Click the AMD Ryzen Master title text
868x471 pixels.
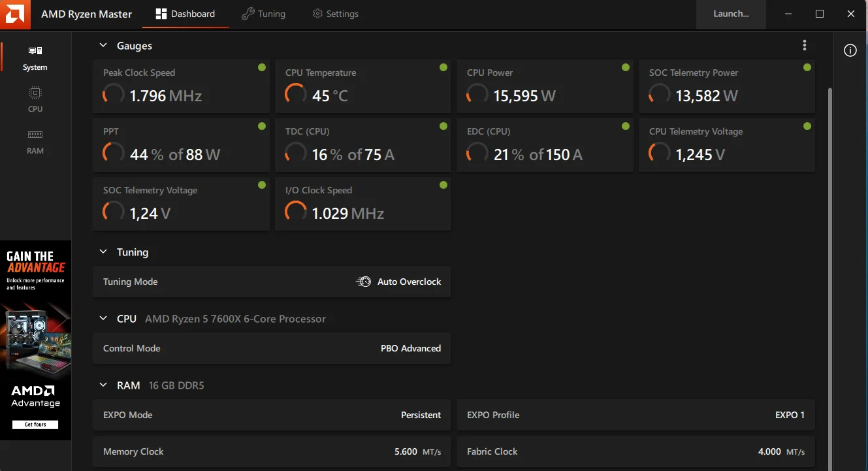click(87, 14)
